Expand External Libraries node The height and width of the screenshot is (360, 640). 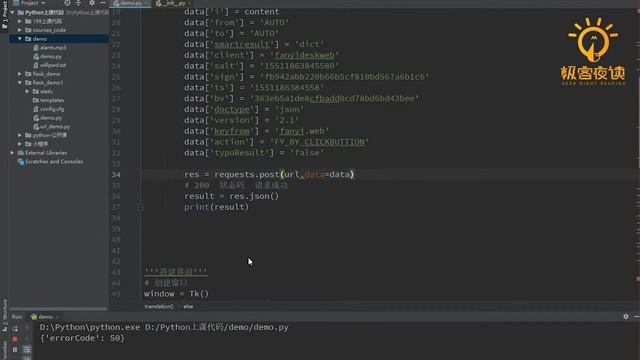[12, 153]
